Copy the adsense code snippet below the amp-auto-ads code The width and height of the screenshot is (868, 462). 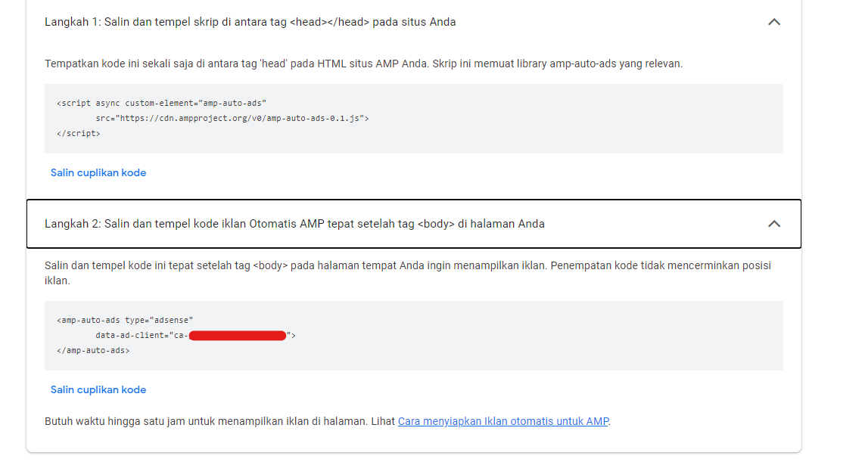(x=98, y=389)
